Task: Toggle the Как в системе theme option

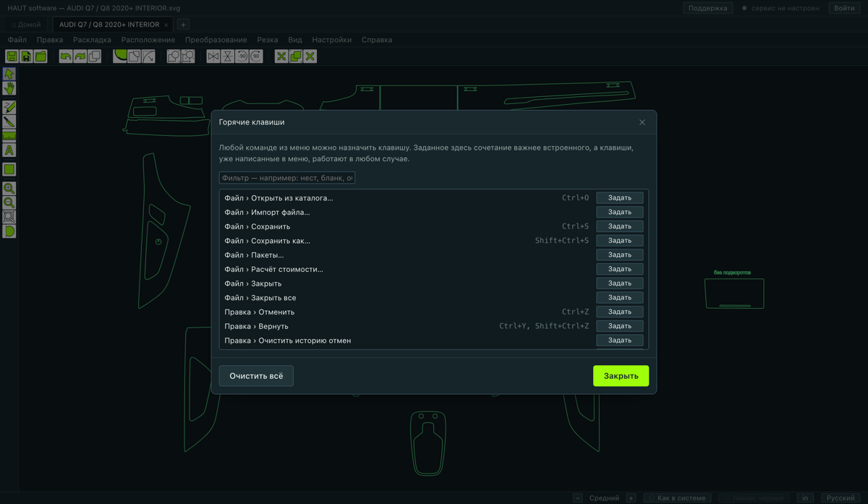Action: pos(676,497)
